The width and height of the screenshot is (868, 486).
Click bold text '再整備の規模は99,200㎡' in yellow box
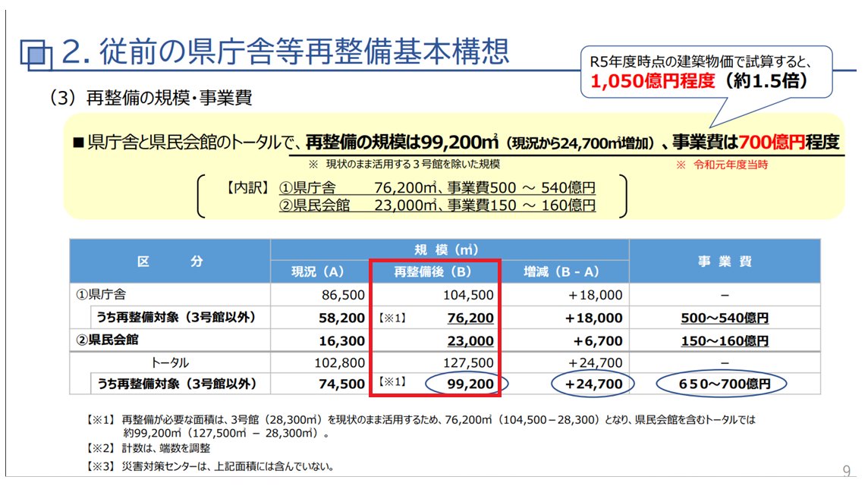(x=402, y=143)
